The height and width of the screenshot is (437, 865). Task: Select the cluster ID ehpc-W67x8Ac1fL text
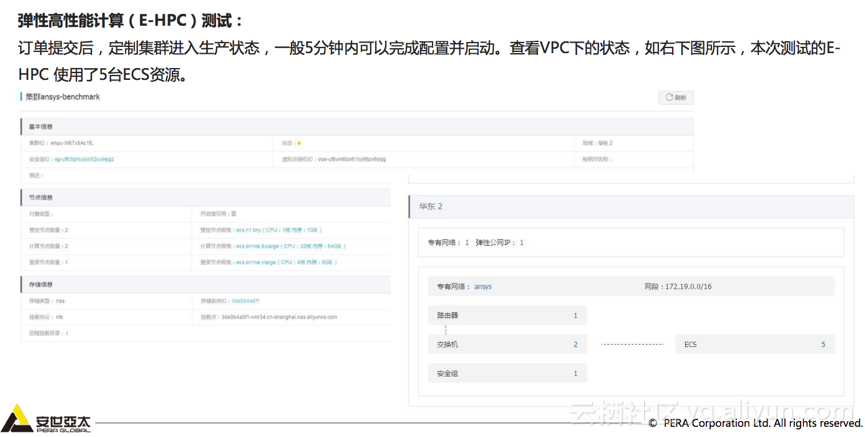coord(72,143)
